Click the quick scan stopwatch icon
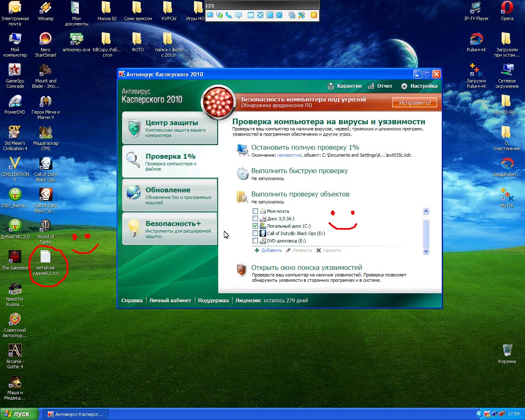525x420 pixels. coord(242,173)
